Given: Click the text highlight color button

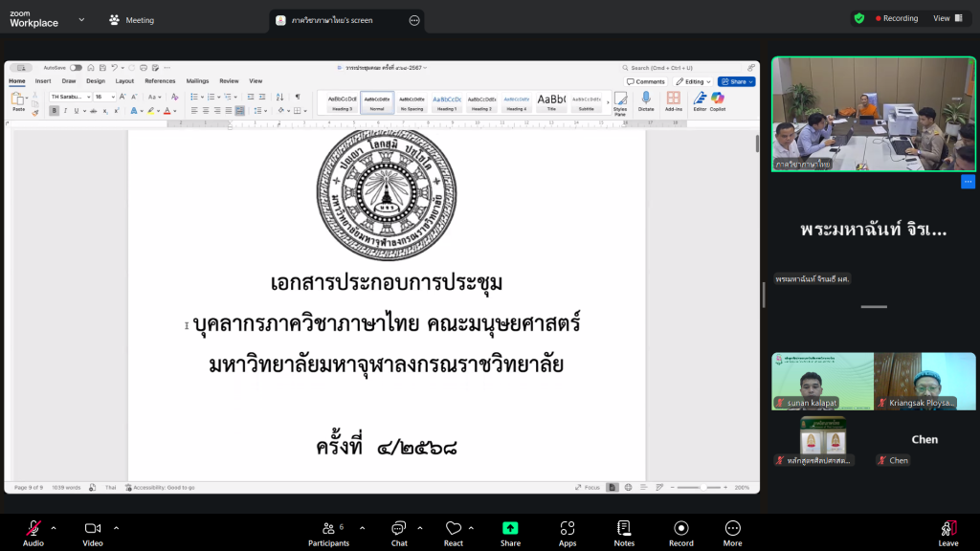Looking at the screenshot, I should [x=150, y=111].
